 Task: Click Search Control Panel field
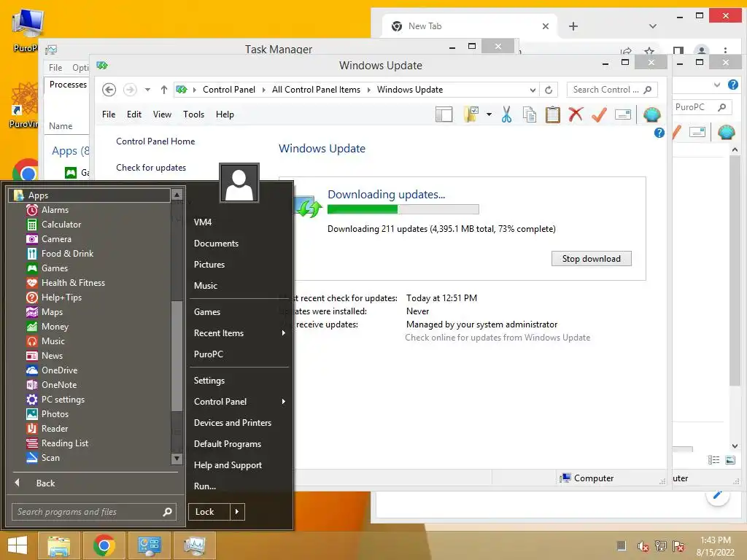pyautogui.click(x=612, y=90)
